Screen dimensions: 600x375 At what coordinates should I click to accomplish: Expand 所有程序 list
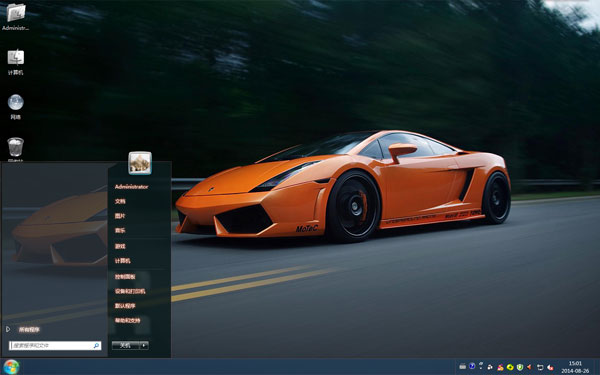(x=24, y=329)
